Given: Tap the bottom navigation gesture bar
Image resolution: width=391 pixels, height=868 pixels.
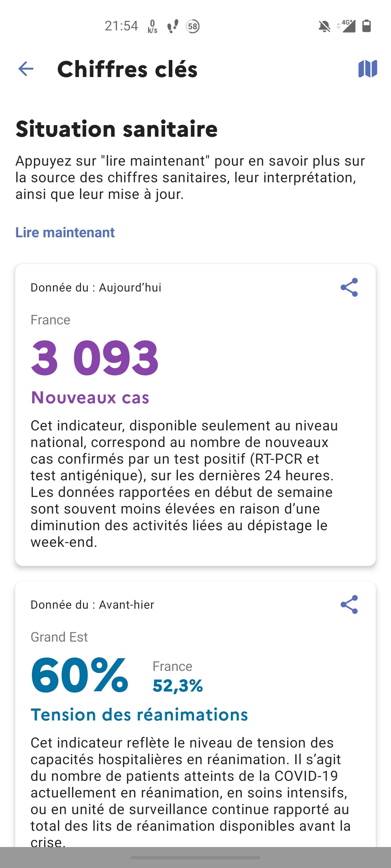Looking at the screenshot, I should [x=195, y=857].
